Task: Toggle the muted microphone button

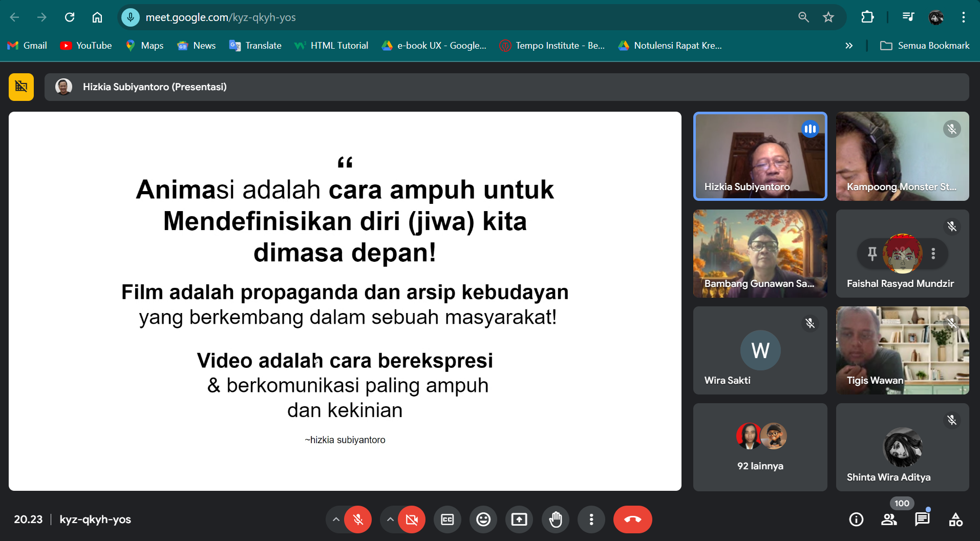Action: point(358,519)
